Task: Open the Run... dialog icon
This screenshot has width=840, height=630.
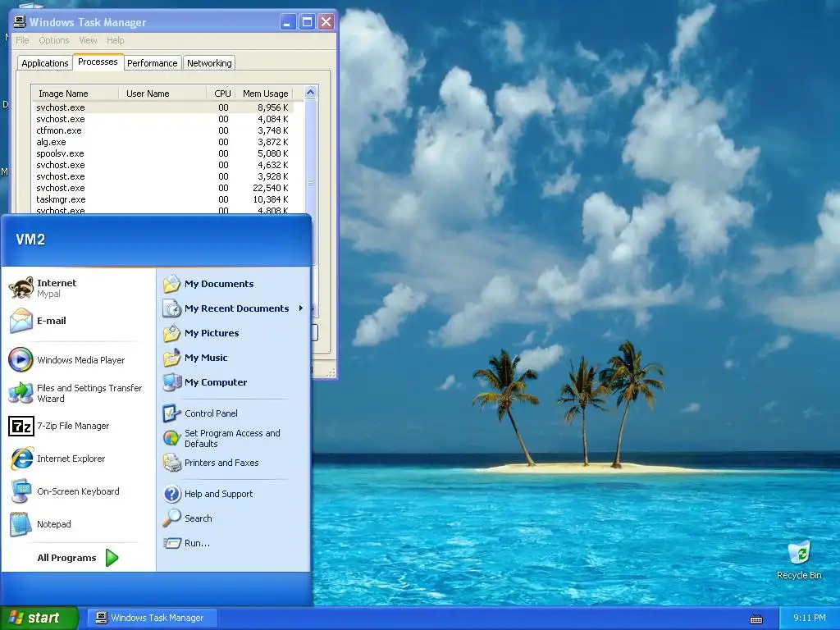Action: 172,543
